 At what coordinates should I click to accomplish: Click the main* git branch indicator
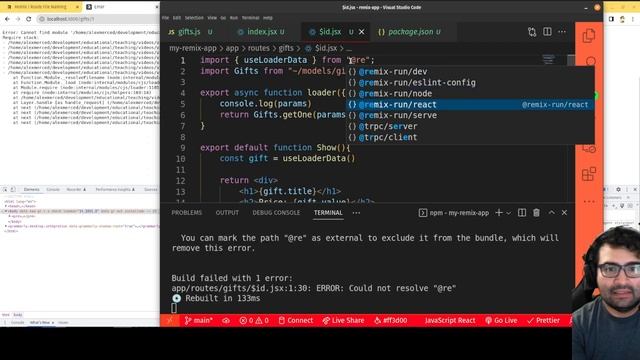[x=198, y=320]
